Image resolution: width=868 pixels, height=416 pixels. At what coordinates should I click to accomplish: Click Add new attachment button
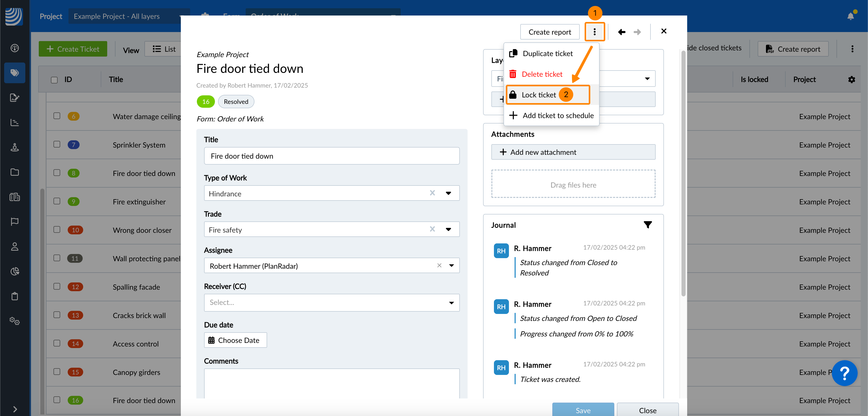[x=573, y=152]
